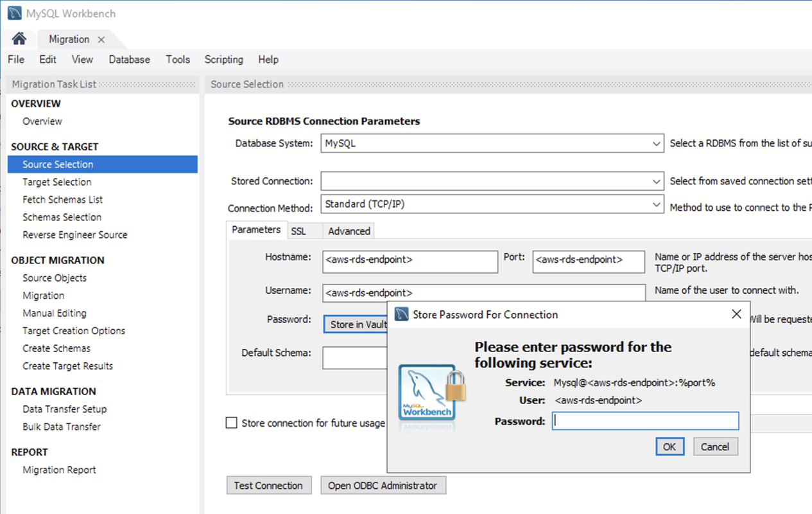Click the SOURCE & TARGET heading

click(55, 146)
